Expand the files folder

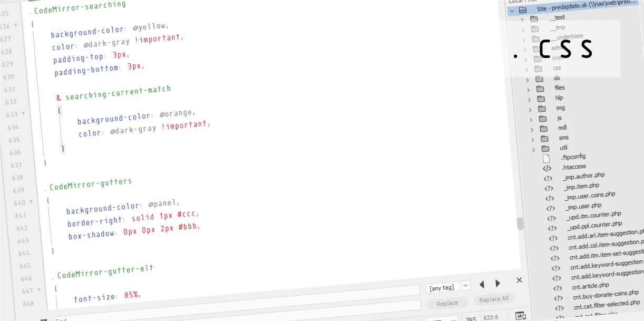click(528, 90)
